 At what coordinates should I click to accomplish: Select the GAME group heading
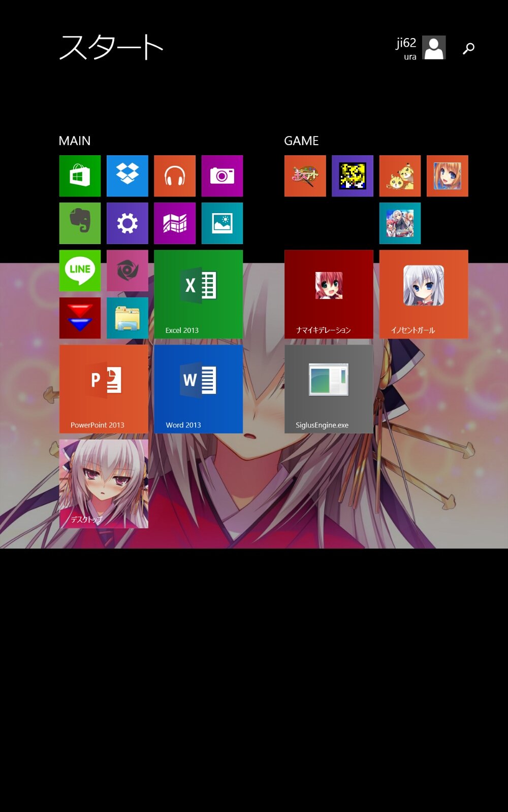[x=301, y=141]
